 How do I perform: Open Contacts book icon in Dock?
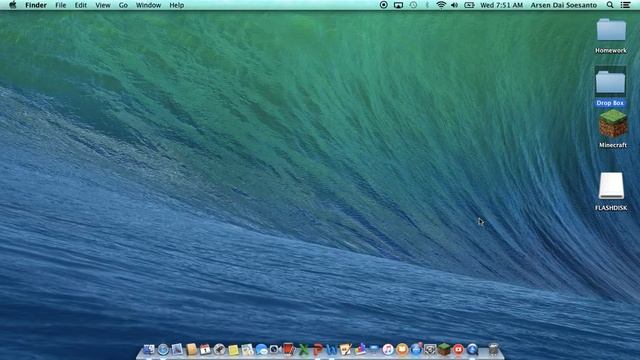coord(191,349)
